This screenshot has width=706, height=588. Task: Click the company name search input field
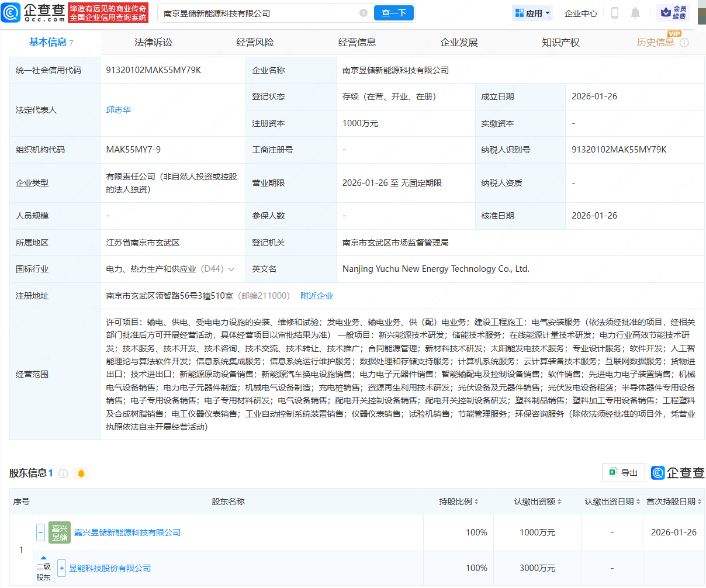click(257, 13)
